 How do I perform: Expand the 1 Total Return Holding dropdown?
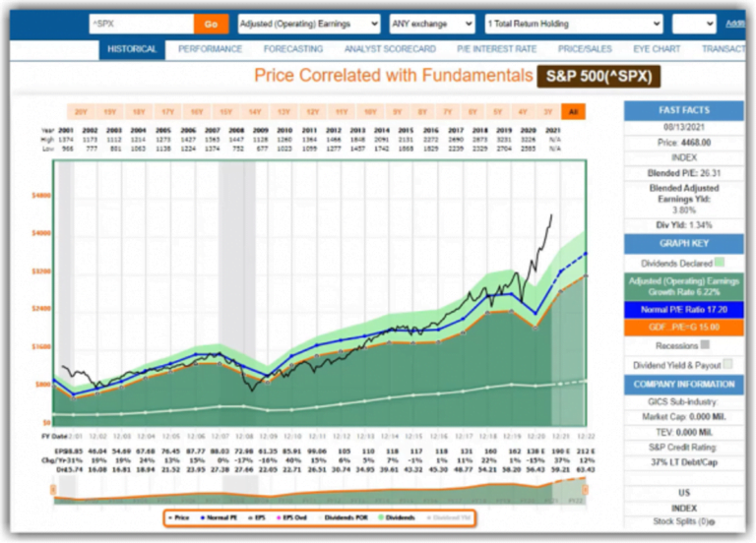click(571, 24)
